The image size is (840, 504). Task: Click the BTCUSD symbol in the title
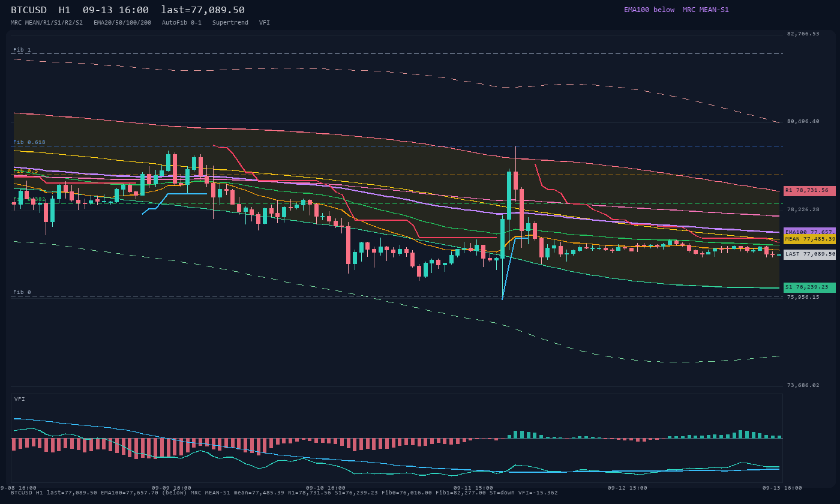pos(29,10)
